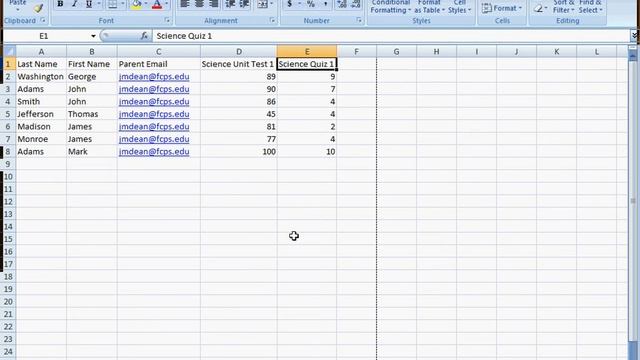The width and height of the screenshot is (640, 360).
Task: Click the Format Painter brush icon
Action: [38, 8]
